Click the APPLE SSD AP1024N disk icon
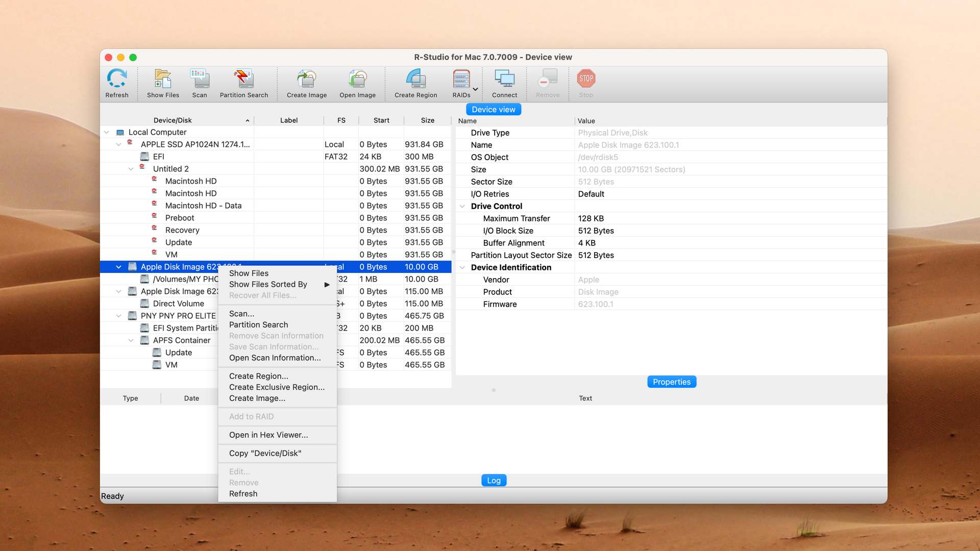The image size is (980, 551). coord(130,143)
